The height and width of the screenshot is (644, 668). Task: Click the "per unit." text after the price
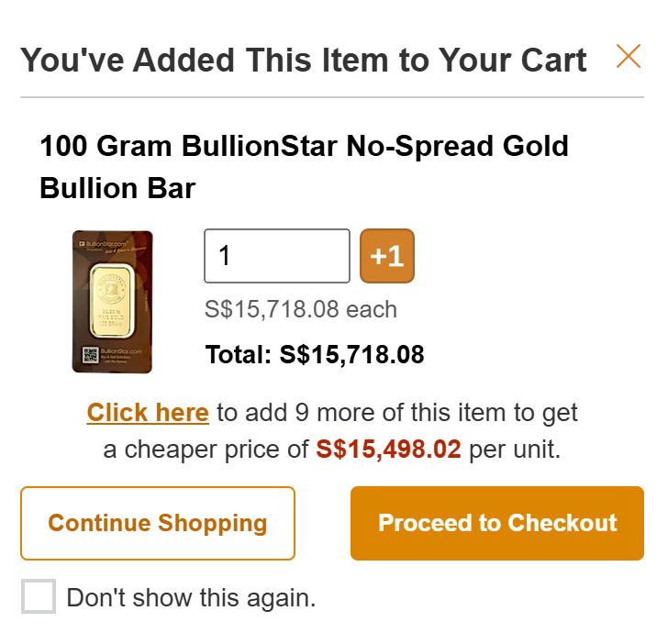coord(515,450)
